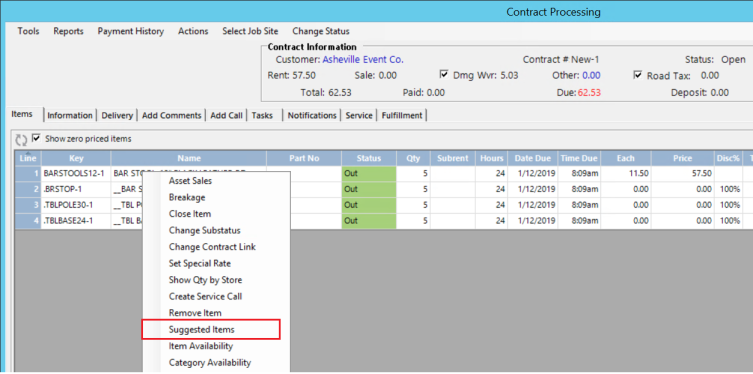Select the line 3 row number
The image size is (753, 374).
pos(28,205)
